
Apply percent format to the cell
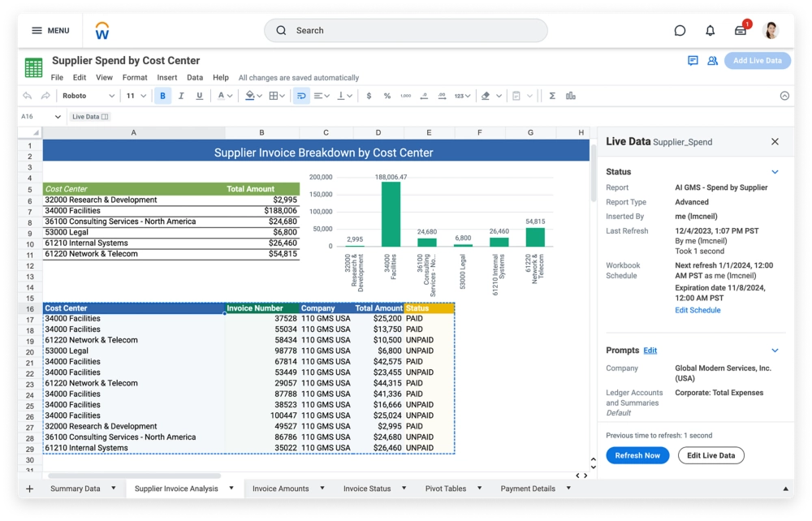click(x=387, y=96)
